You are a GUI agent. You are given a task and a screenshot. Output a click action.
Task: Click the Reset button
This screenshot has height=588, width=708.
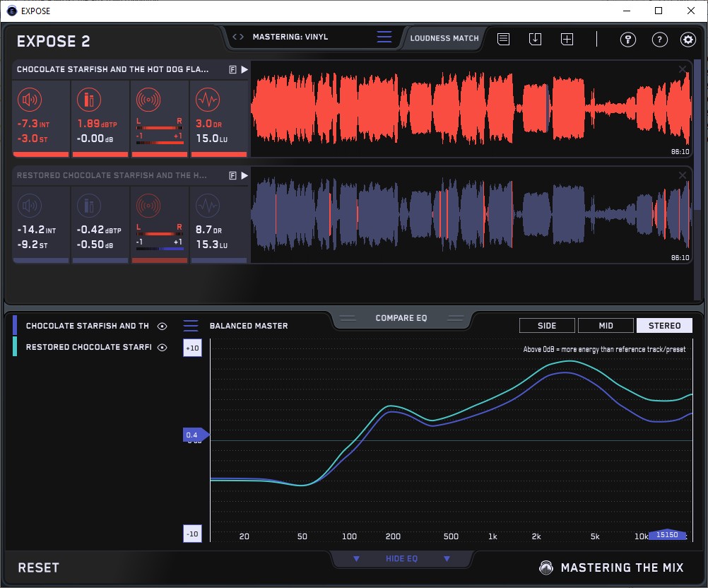coord(39,568)
